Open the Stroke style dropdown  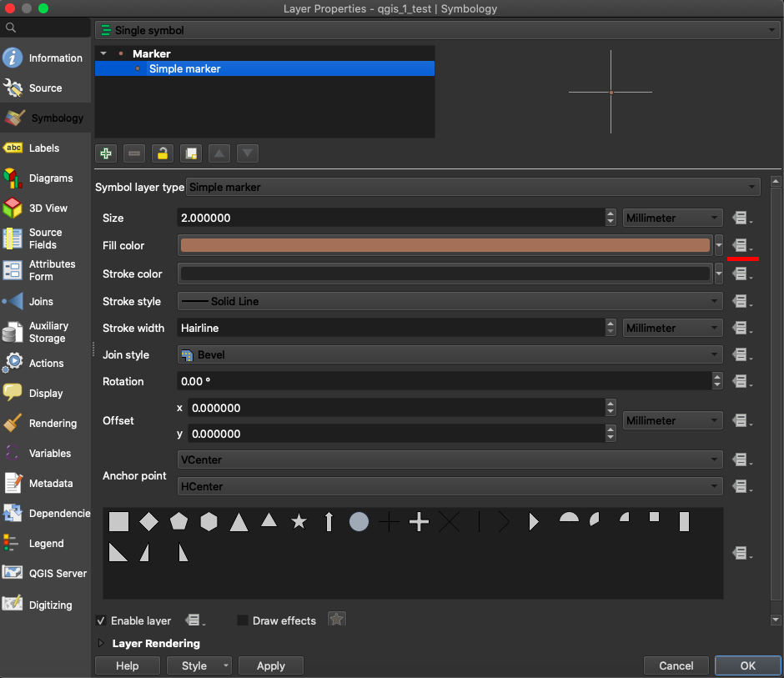[450, 301]
